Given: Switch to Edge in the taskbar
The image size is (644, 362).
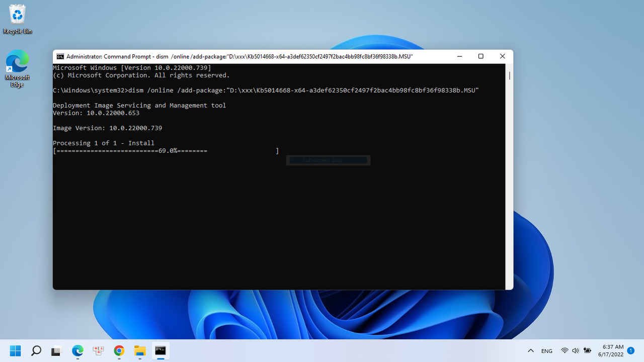Looking at the screenshot, I should [x=77, y=350].
